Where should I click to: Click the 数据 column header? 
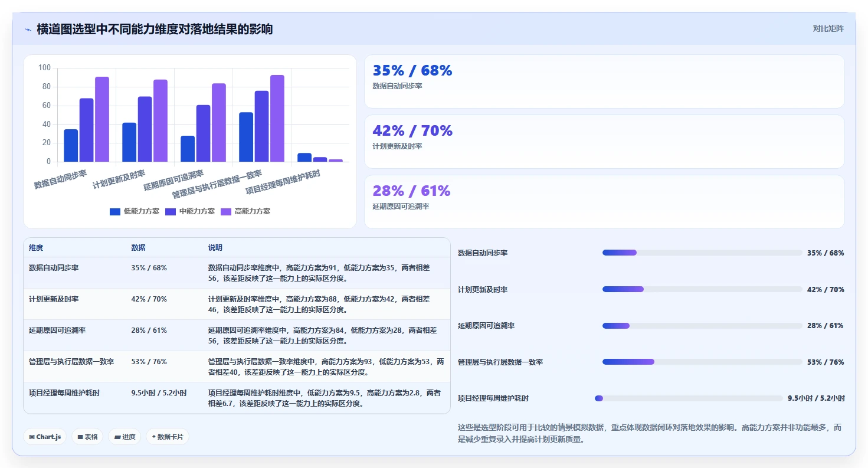point(138,248)
